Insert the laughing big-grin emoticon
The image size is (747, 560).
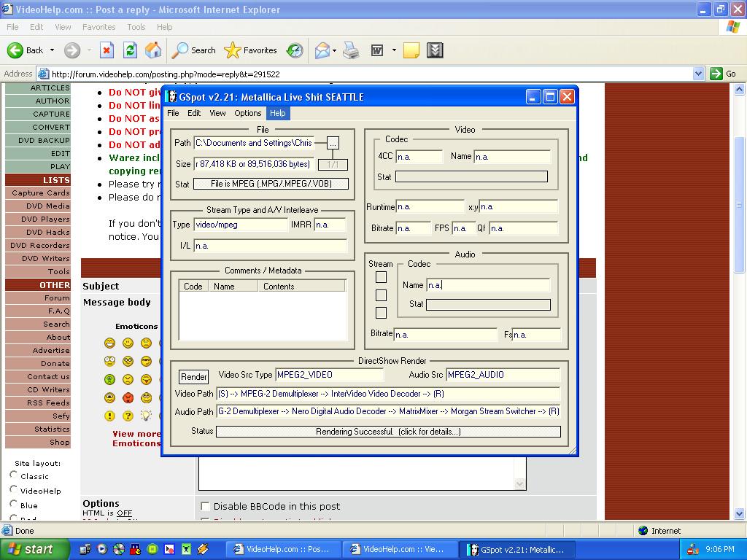click(x=109, y=343)
